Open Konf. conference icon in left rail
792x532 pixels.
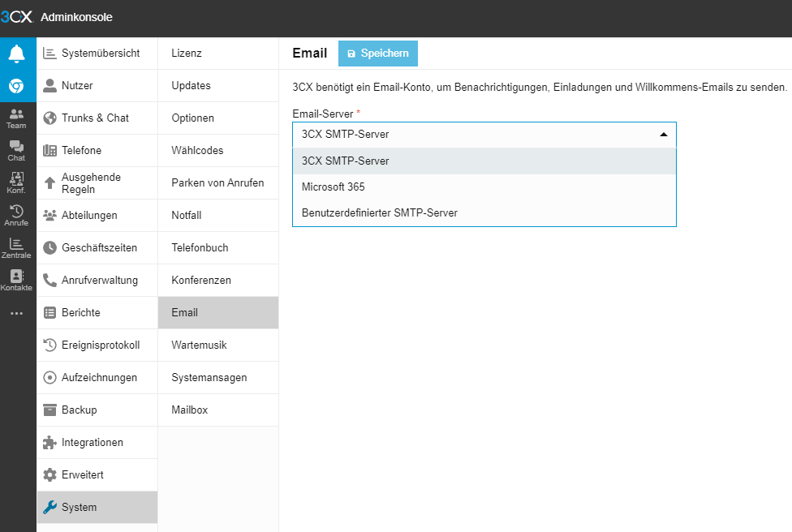click(x=17, y=182)
